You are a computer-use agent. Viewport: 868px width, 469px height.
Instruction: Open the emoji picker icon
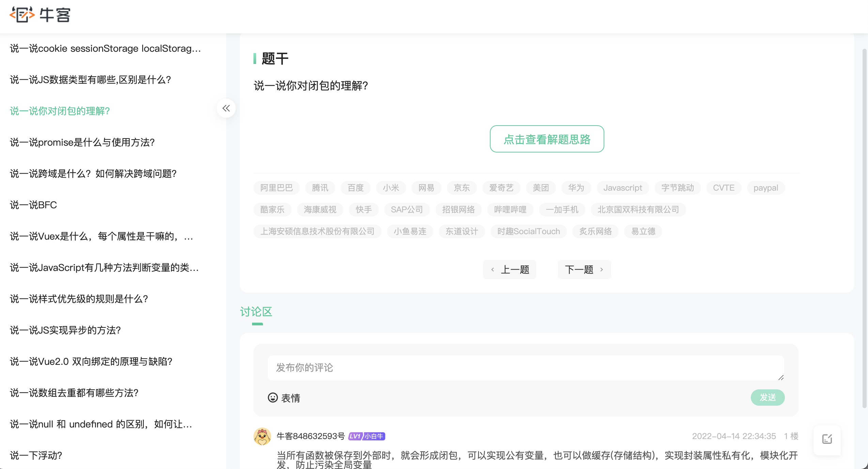[x=273, y=398]
